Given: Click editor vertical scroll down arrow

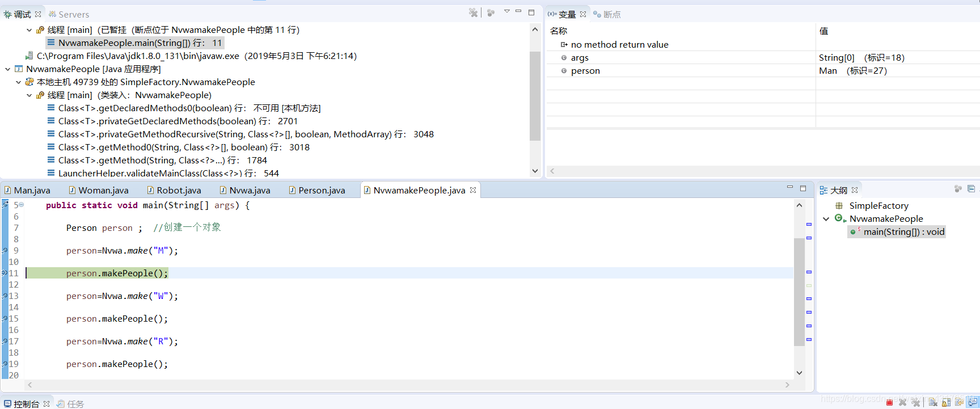Looking at the screenshot, I should click(799, 373).
